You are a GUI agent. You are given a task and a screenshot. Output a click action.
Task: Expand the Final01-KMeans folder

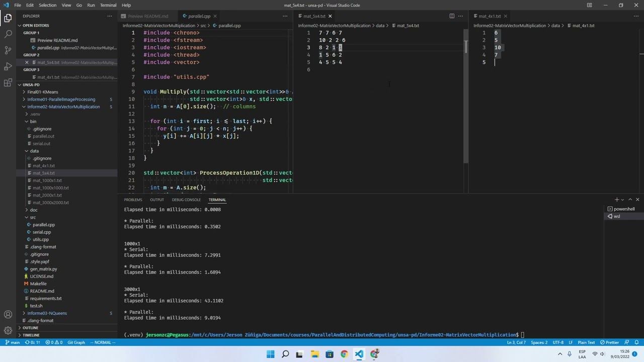[x=42, y=92]
